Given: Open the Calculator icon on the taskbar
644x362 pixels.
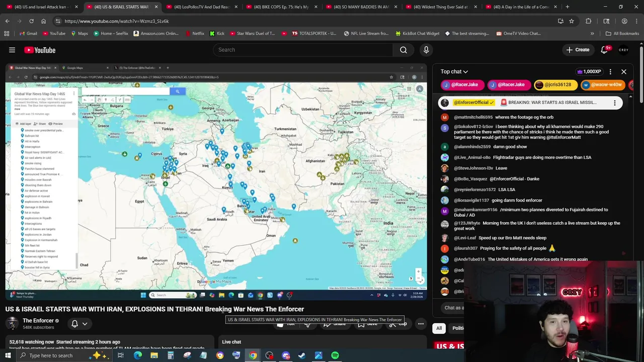Looking at the screenshot, I should [x=171, y=355].
